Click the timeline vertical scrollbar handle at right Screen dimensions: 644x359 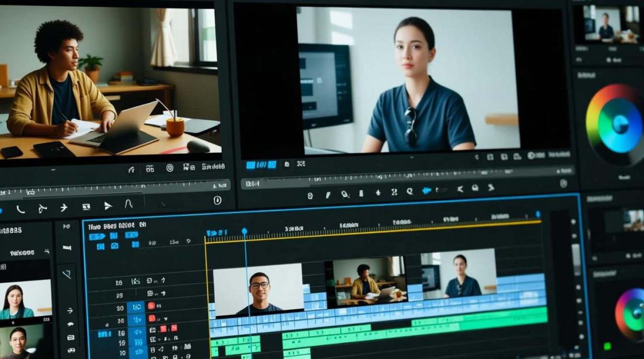(577, 259)
